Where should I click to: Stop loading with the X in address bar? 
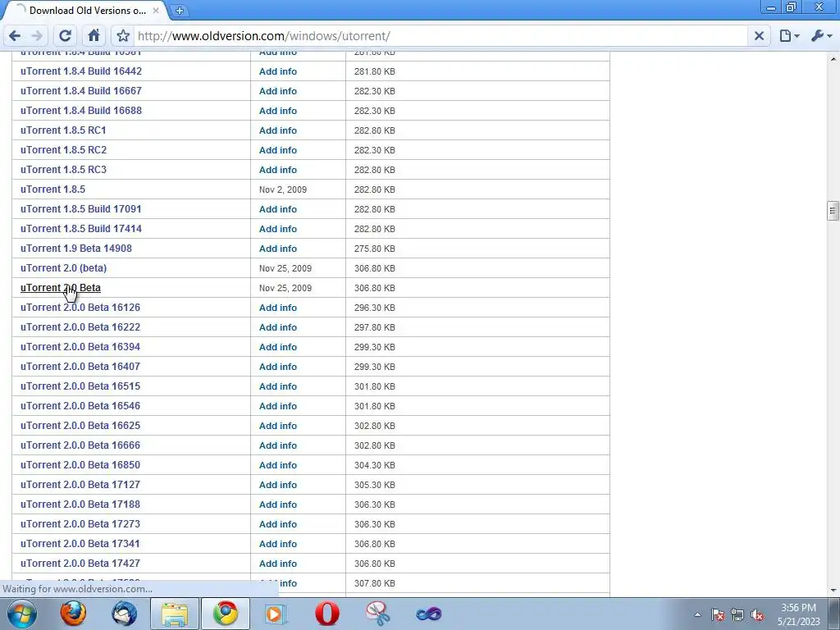759,36
